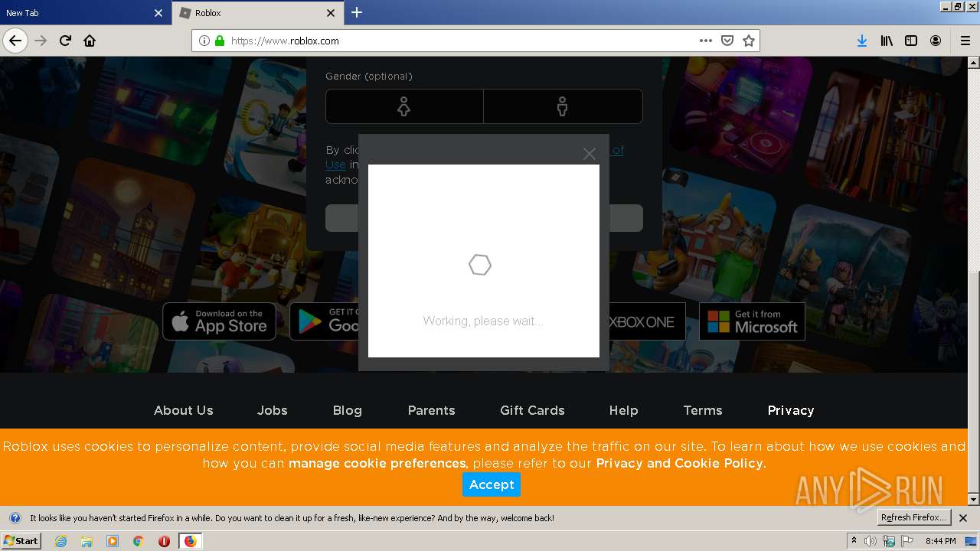Image resolution: width=980 pixels, height=551 pixels.
Task: Open Get it on Google Play badge
Action: coord(325,321)
